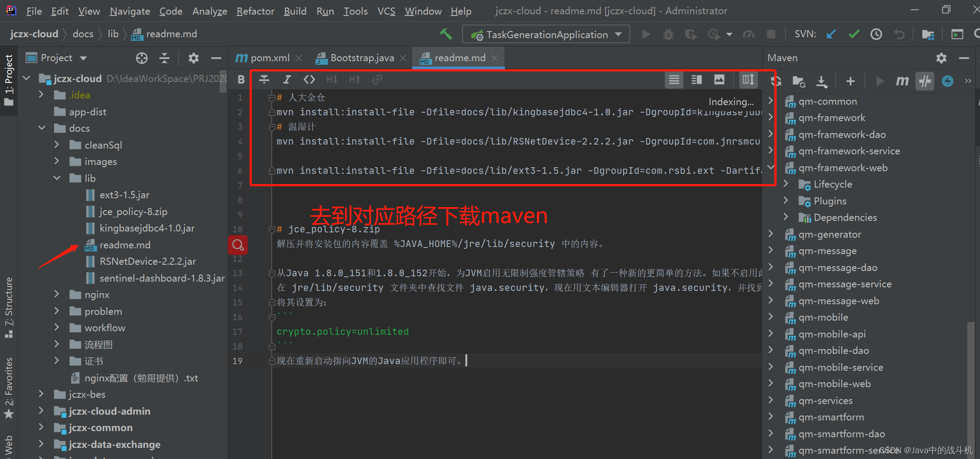Collapse the lib folder
The height and width of the screenshot is (459, 980).
click(57, 178)
